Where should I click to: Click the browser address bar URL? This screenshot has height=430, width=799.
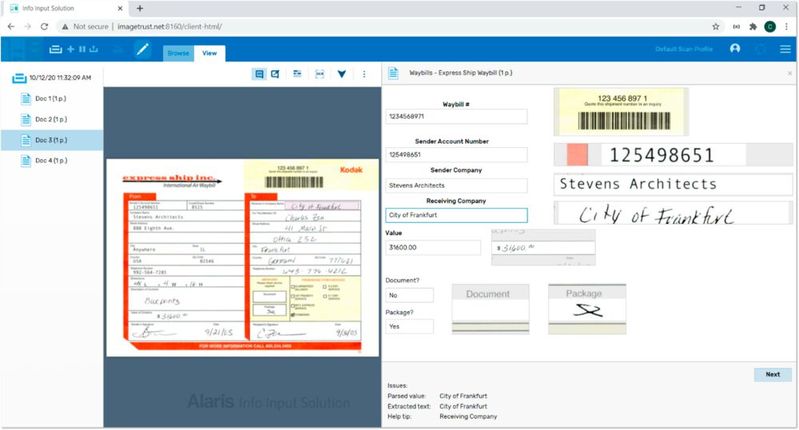[170, 26]
